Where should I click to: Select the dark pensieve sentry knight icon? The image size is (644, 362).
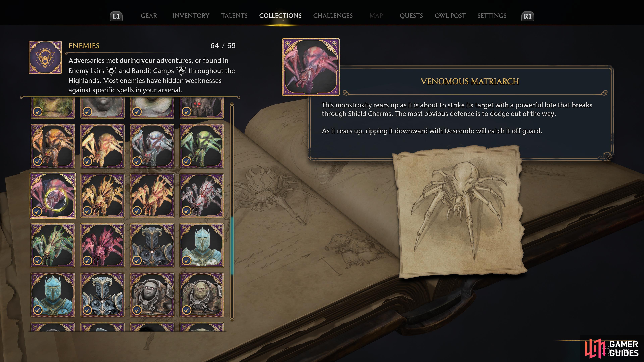tap(152, 245)
